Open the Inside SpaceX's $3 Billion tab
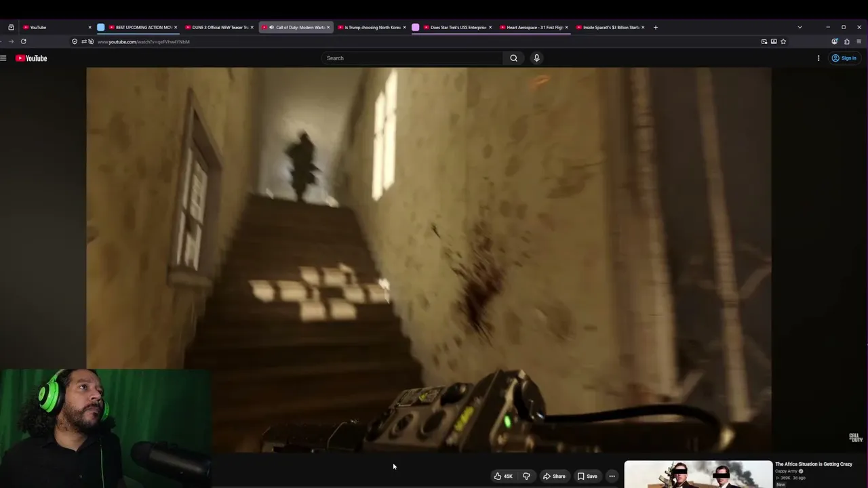Image resolution: width=868 pixels, height=488 pixels. click(610, 27)
